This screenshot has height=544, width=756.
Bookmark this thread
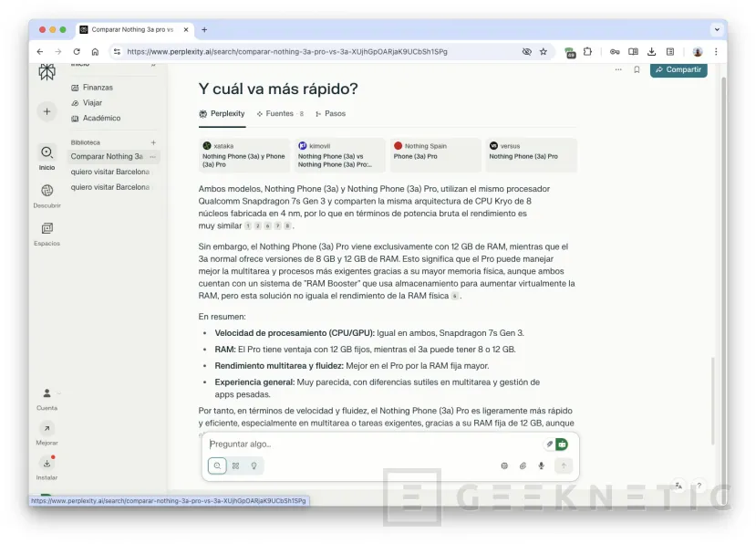[637, 69]
